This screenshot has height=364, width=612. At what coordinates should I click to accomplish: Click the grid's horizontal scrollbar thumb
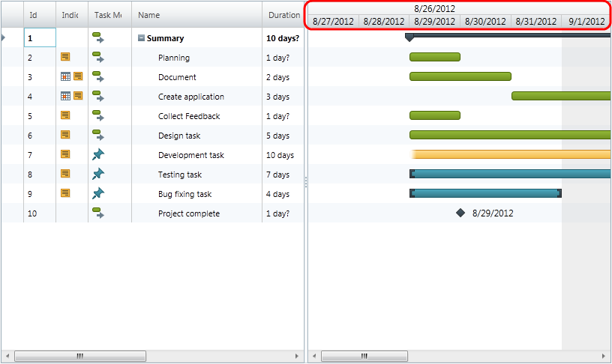79,356
